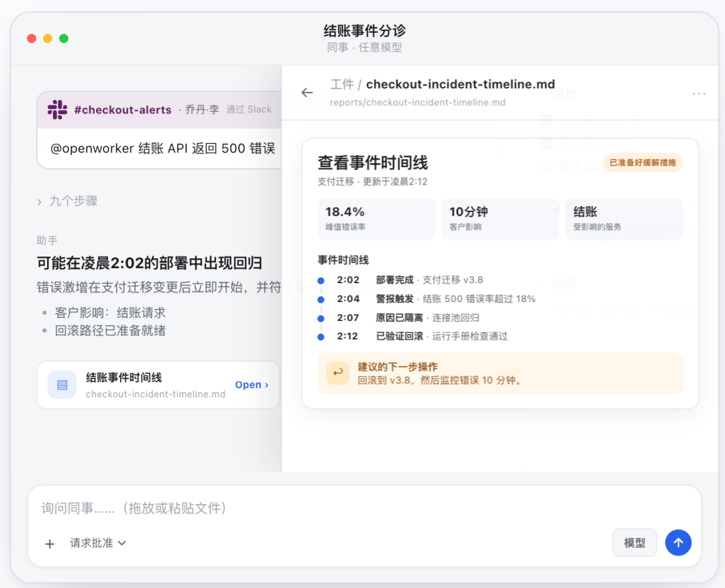This screenshot has width=725, height=588.
Task: Click the back arrow in artifact panel
Action: pyautogui.click(x=307, y=93)
